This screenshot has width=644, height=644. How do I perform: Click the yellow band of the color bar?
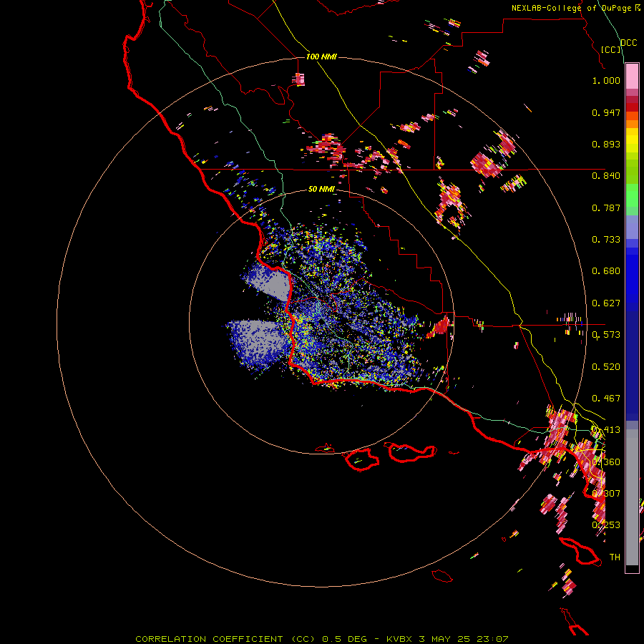(x=632, y=140)
